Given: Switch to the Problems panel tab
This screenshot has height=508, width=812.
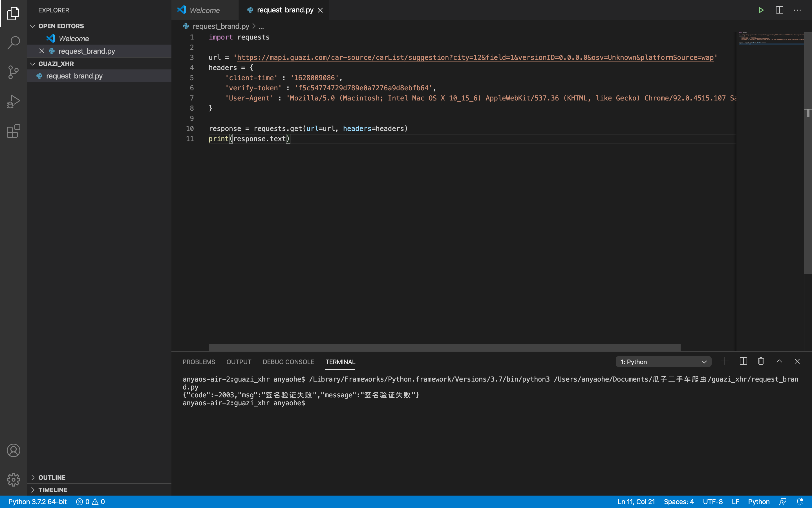Looking at the screenshot, I should point(199,362).
